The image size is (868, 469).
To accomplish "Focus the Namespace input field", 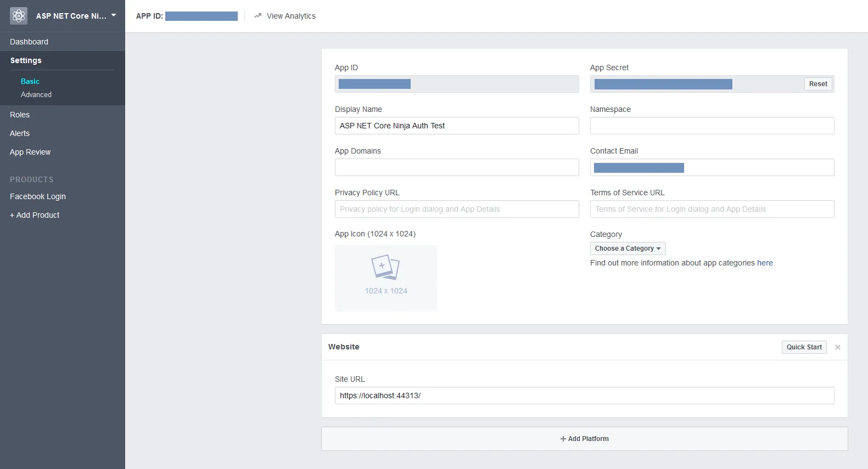I will (x=712, y=126).
